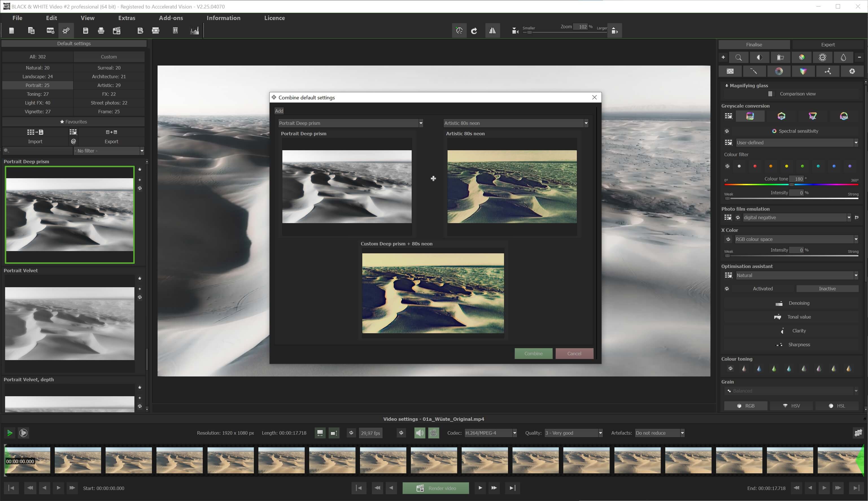868x501 pixels.
Task: Expand the Codec H.264/MPEG-4 dropdown
Action: coord(514,433)
